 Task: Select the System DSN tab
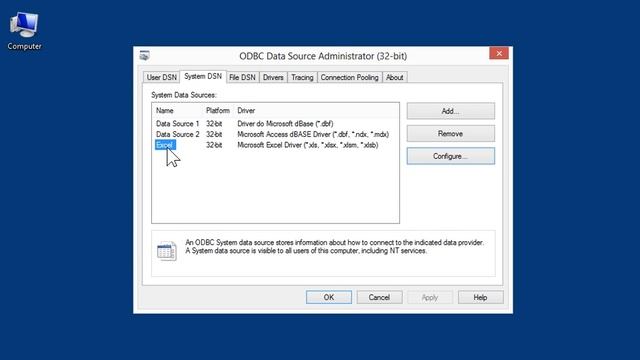click(203, 76)
